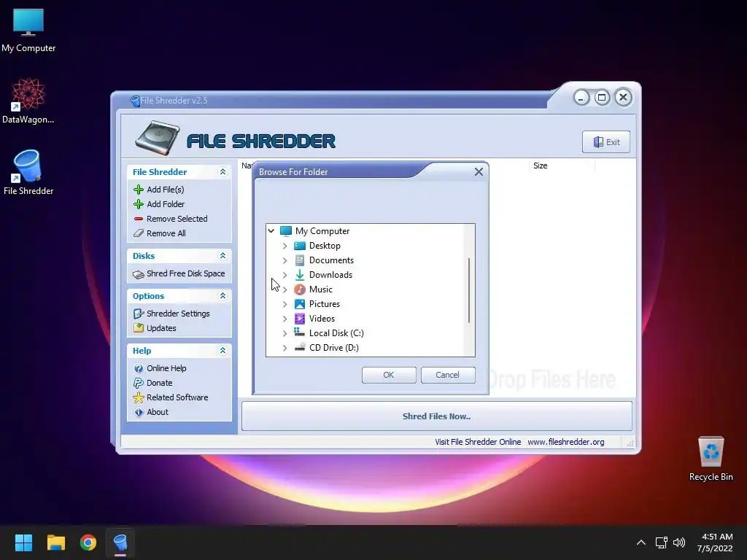Click the Pictures icon in folder tree
Viewport: 747px width, 560px height.
tap(300, 304)
